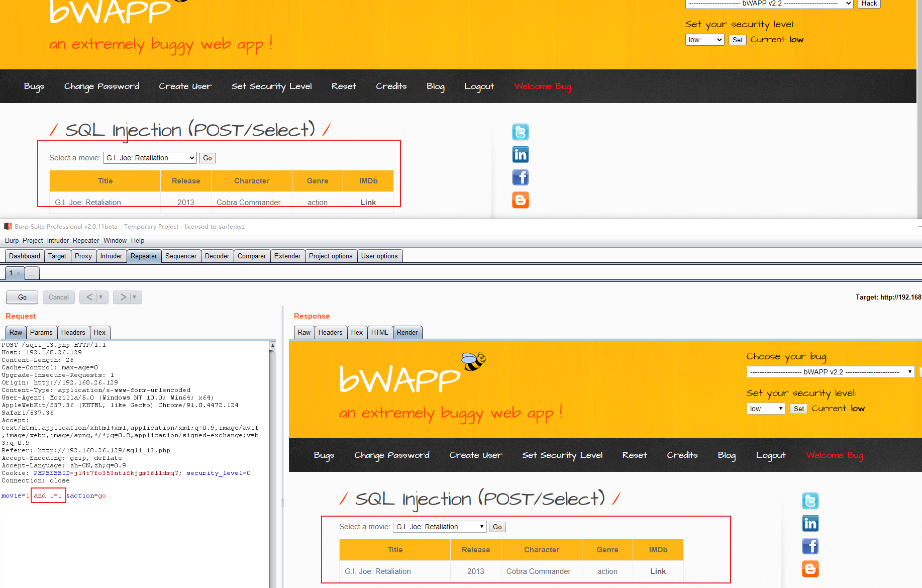The height and width of the screenshot is (588, 922).
Task: Click the Credits link in the rendered response navbar
Action: 682,455
